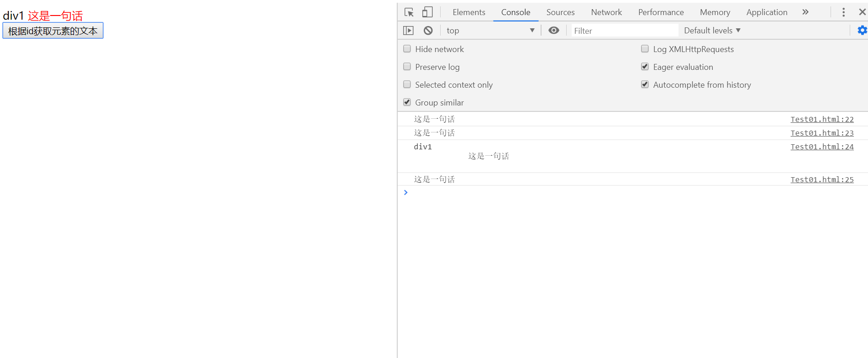
Task: Enable Log XMLHttpRequests checkbox
Action: [645, 49]
